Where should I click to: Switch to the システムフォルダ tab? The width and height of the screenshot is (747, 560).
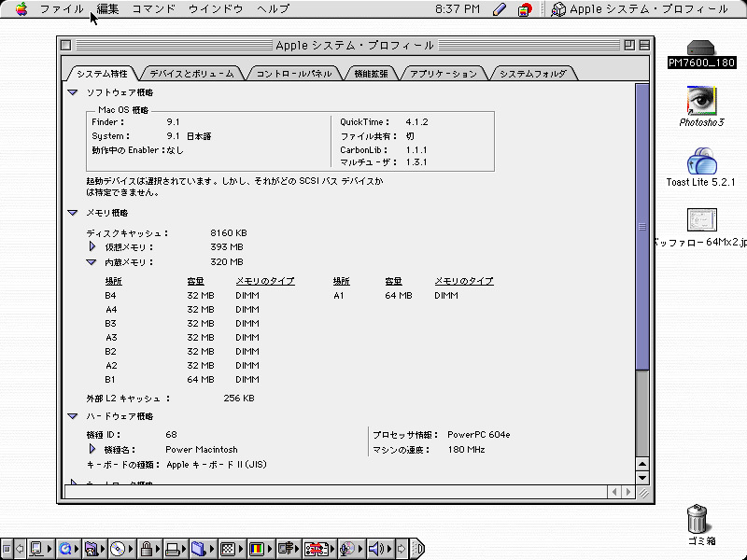tap(533, 74)
